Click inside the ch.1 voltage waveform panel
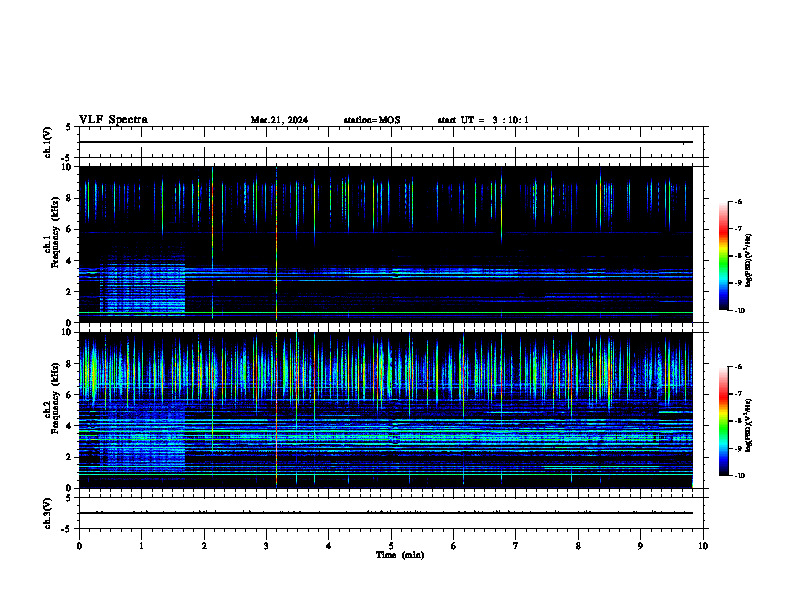Screen dimensions: 792x612 391,142
